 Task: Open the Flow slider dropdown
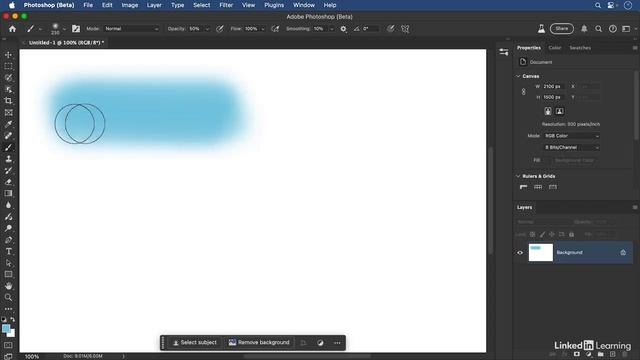(263, 29)
